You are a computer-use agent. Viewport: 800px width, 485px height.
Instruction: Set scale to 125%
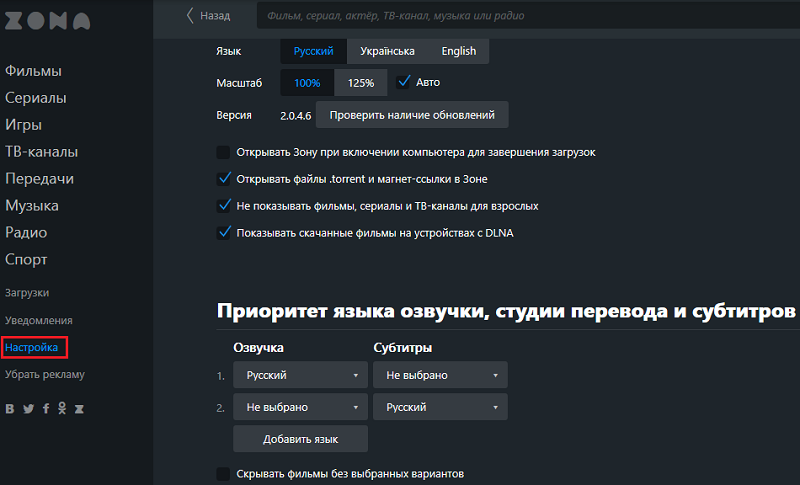361,83
